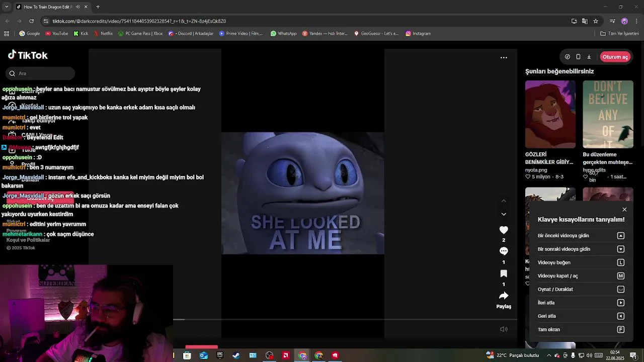The height and width of the screenshot is (362, 644).
Task: Click the M key for Videoyu kapat / aç
Action: click(x=621, y=276)
